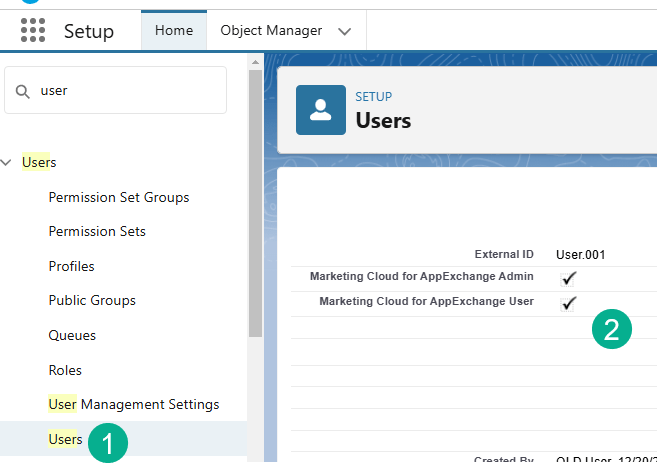
Task: Toggle Marketing Cloud for AppExchange Admin checkmark
Action: 570,277
